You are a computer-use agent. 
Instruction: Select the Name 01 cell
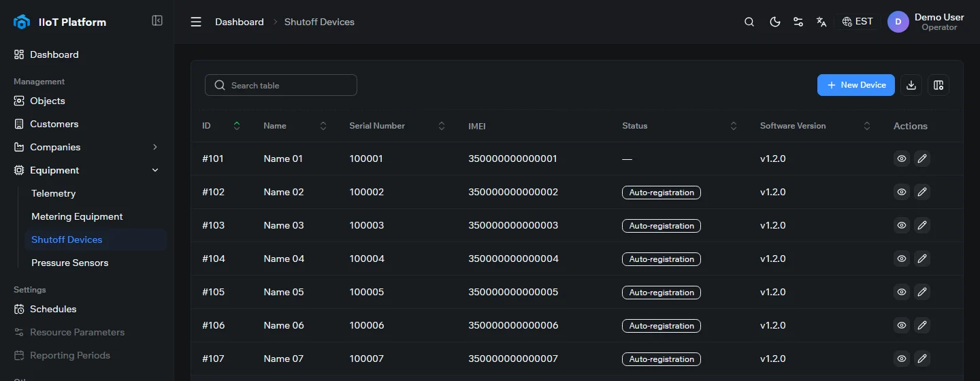(283, 159)
